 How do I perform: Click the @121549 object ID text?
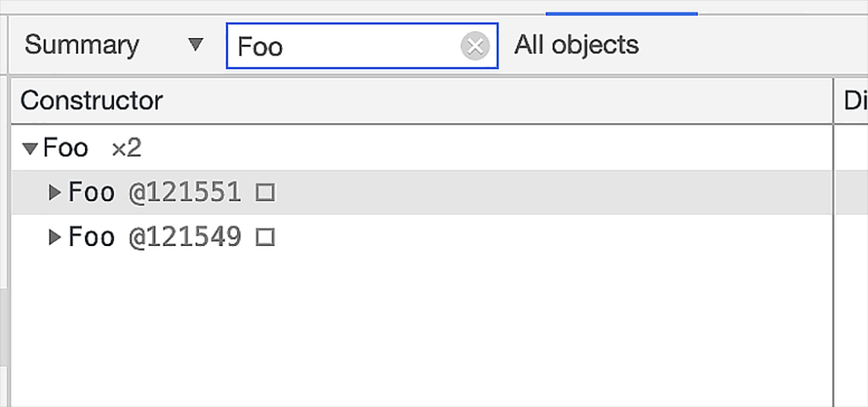pos(185,238)
